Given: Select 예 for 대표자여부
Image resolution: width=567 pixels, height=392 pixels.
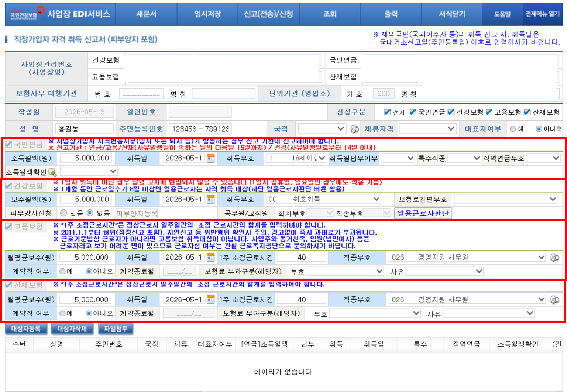Looking at the screenshot, I should tap(513, 129).
